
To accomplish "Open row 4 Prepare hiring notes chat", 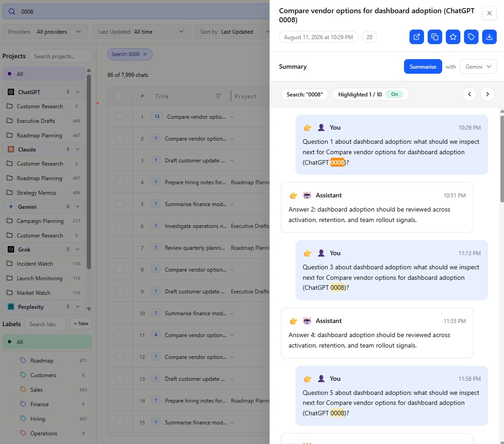I will click(195, 182).
